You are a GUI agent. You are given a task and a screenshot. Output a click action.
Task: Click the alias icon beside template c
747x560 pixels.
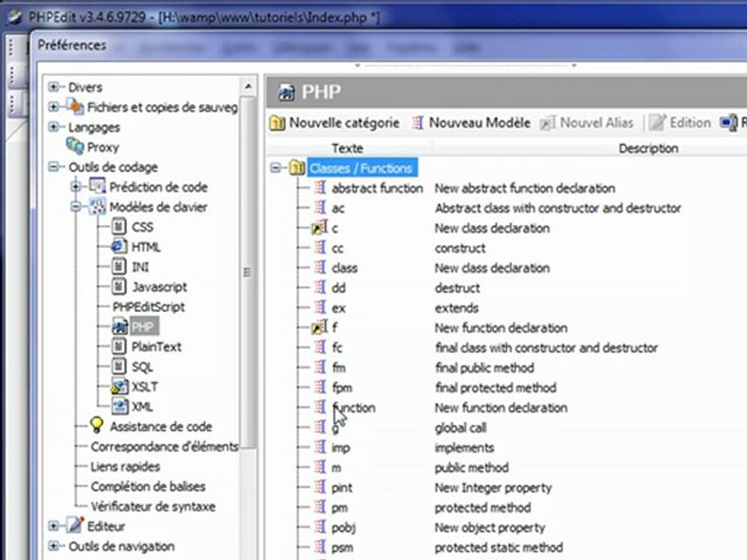pos(319,228)
